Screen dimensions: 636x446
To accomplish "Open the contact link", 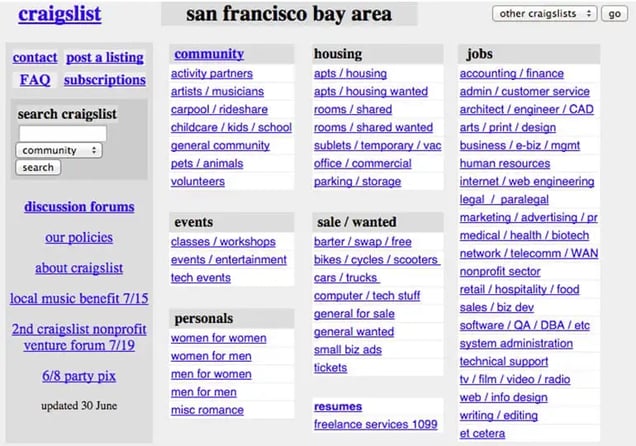I will pos(35,58).
